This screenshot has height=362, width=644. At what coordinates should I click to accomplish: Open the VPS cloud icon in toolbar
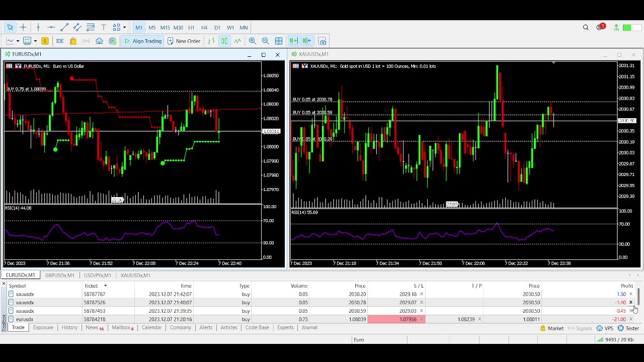click(x=99, y=41)
